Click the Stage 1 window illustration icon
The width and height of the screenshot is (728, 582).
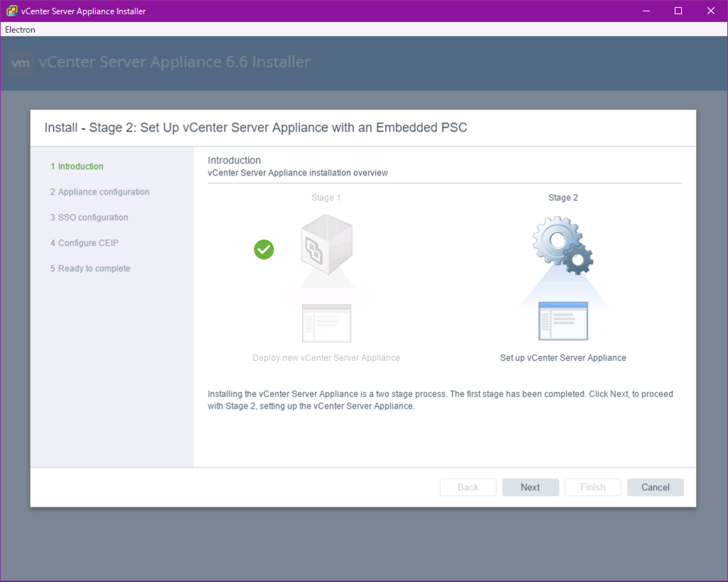326,323
